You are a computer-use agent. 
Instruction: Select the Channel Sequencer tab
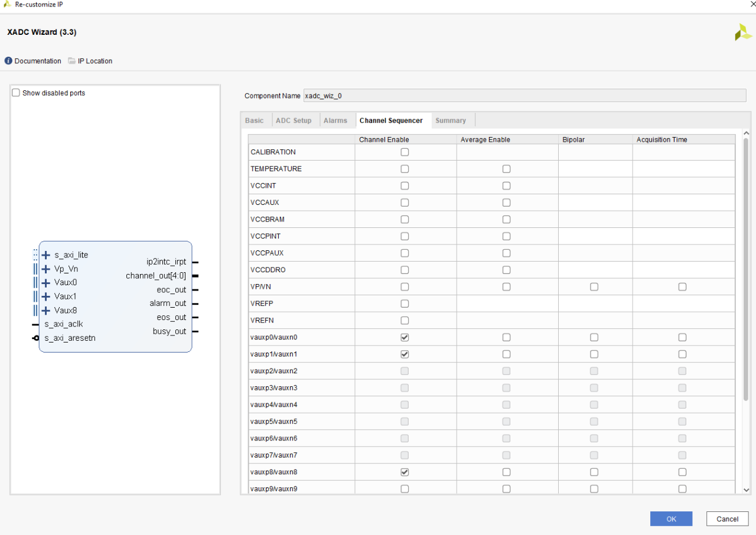click(x=391, y=120)
